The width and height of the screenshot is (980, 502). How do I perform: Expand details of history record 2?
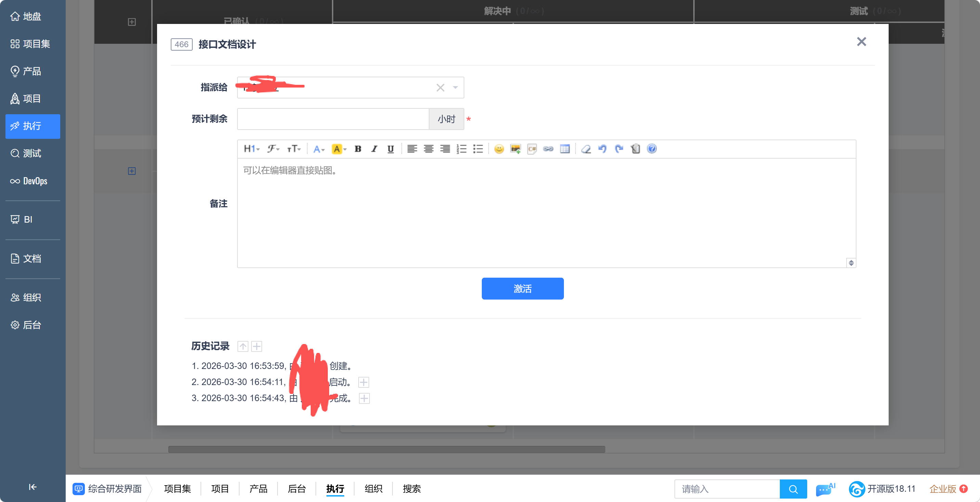(x=364, y=382)
